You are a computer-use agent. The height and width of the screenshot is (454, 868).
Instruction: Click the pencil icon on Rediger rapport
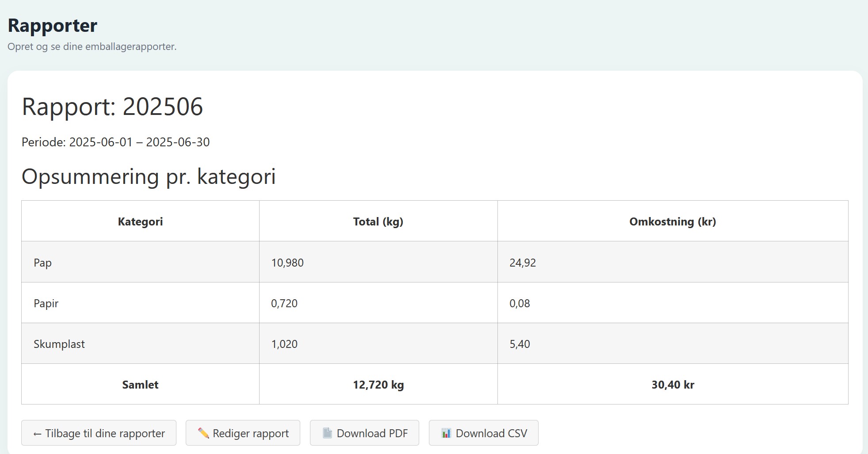tap(203, 433)
